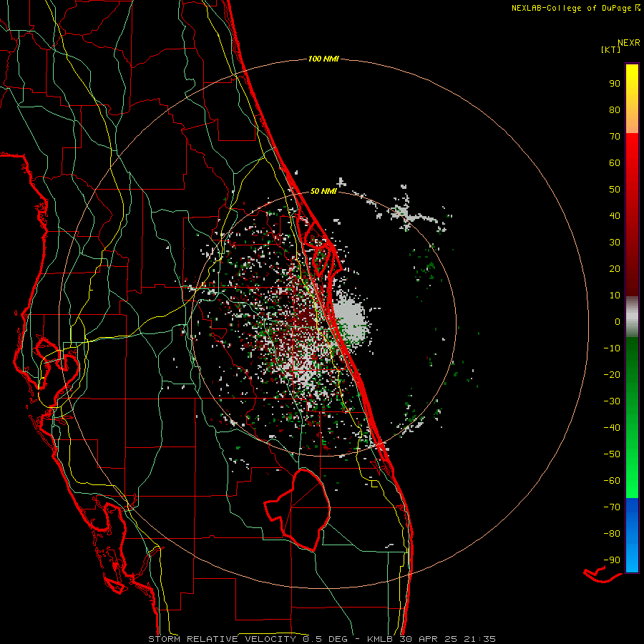644x644 pixels.
Task: Click the -20 value on the velocity scale
Action: click(612, 374)
